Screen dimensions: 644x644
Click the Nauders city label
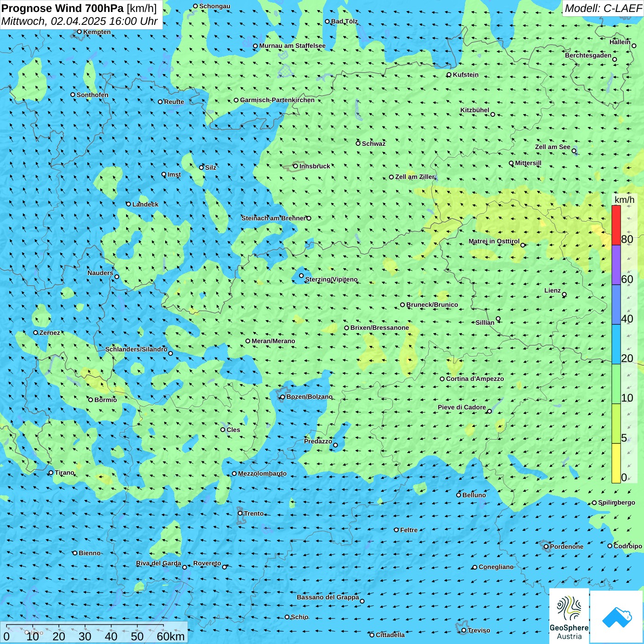(100, 273)
